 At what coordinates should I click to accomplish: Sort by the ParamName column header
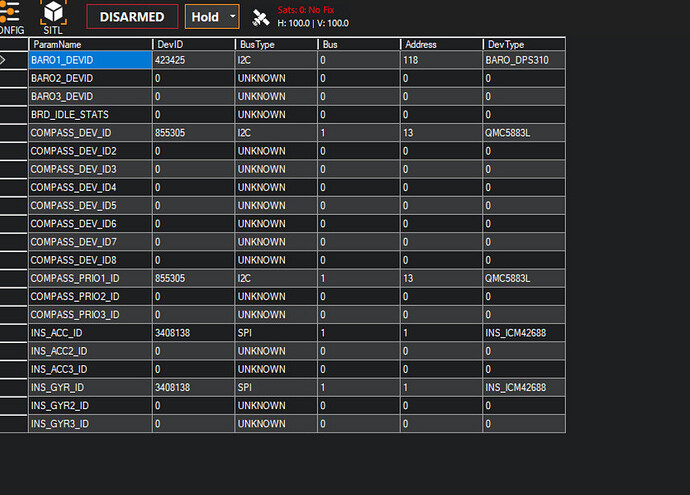91,44
